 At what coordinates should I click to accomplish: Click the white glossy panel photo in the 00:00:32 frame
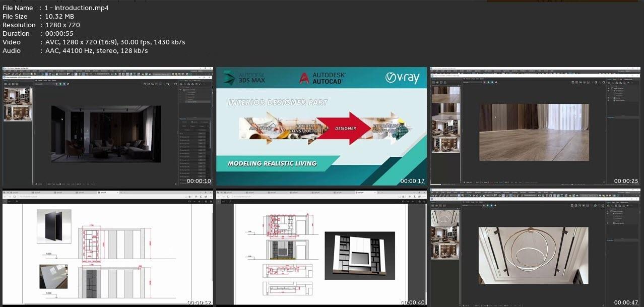[x=53, y=277]
